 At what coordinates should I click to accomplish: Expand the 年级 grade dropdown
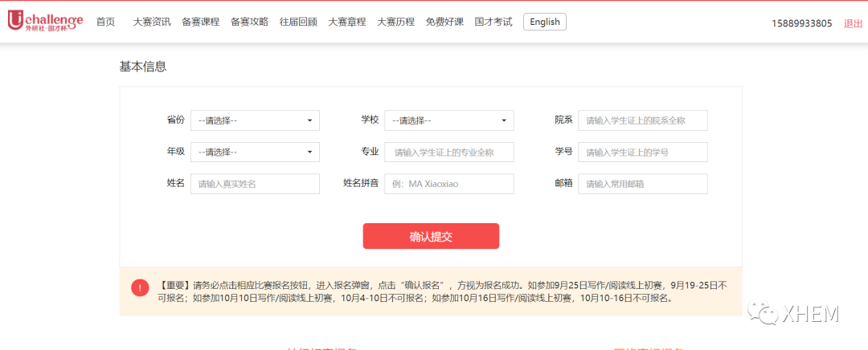point(255,152)
